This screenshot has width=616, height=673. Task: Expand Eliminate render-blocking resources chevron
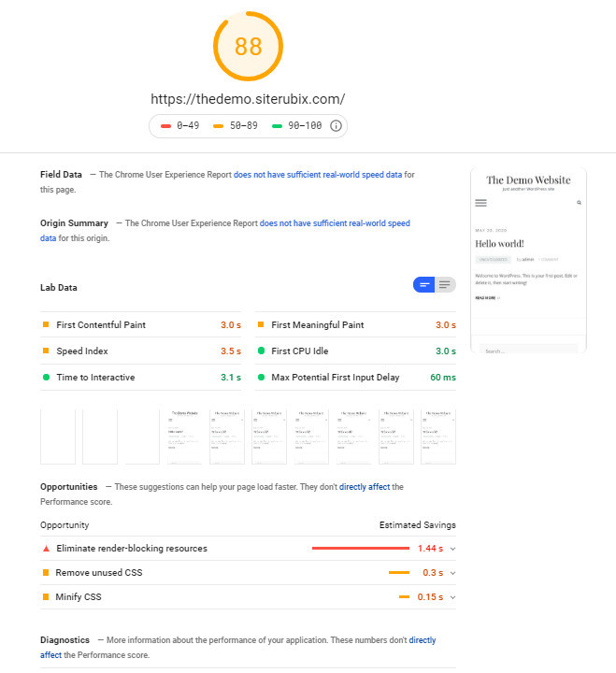pos(452,549)
